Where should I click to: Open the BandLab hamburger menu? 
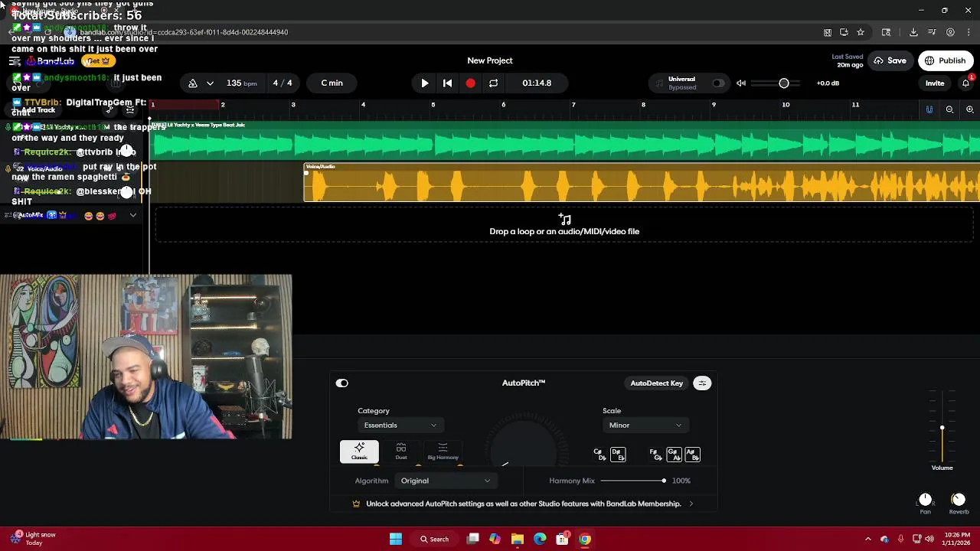pos(15,61)
